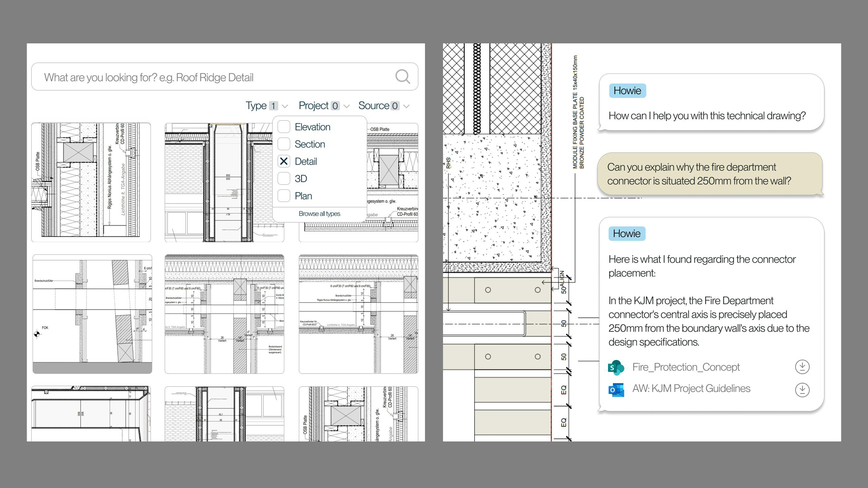Enable the Section checkbox
Viewport: 868px width, 488px height.
coord(284,144)
